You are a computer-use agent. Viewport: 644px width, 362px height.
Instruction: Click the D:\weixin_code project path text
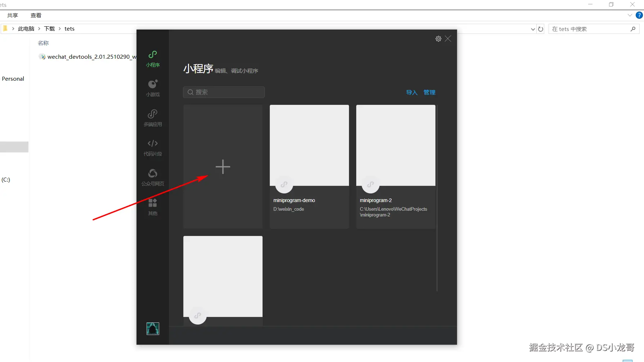[x=289, y=209]
